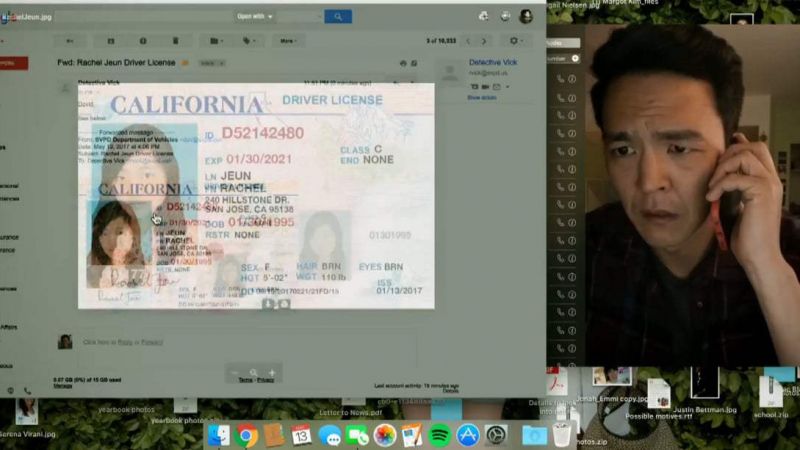The image size is (800, 450).
Task: Click the blue search button
Action: pyautogui.click(x=338, y=17)
